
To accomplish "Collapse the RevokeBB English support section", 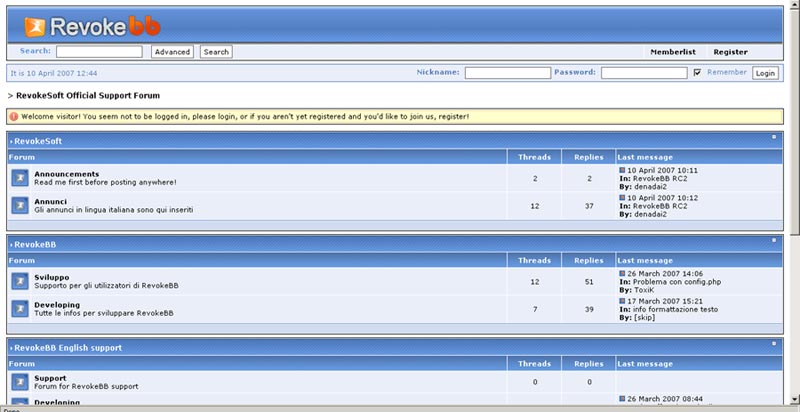I will pos(773,344).
